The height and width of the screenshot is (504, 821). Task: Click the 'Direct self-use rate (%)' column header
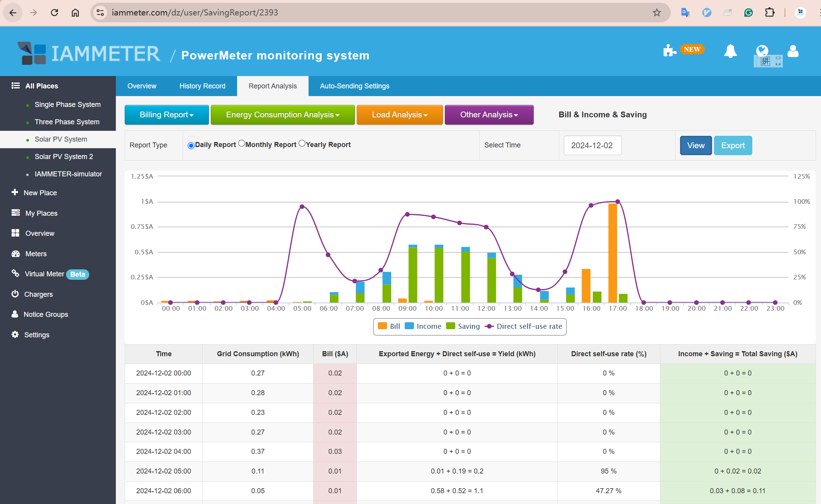[609, 354]
